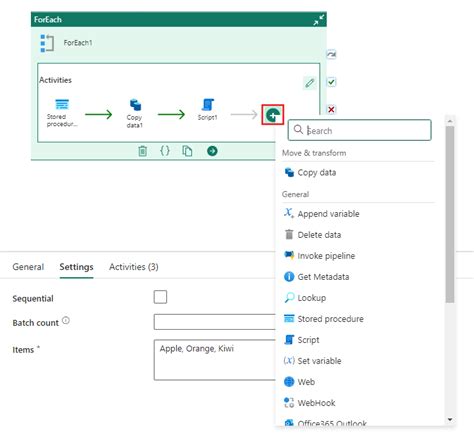The width and height of the screenshot is (474, 448).
Task: Click the Batch count info icon
Action: tap(66, 320)
